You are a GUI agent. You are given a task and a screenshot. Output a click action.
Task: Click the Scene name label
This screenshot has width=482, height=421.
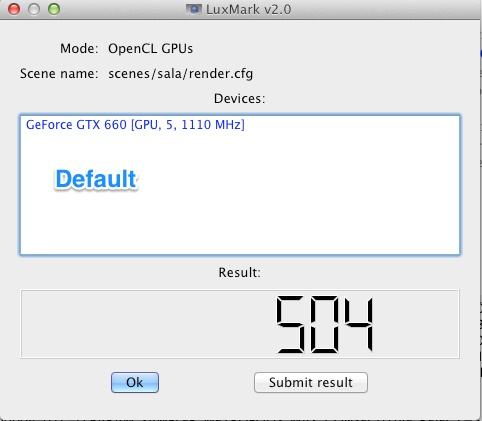point(59,73)
